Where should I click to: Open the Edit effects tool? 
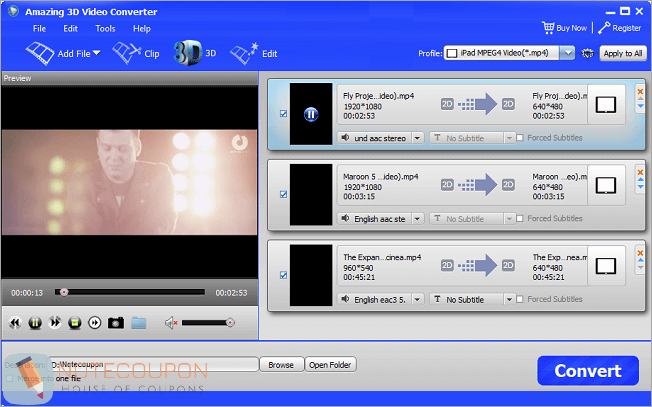tap(253, 54)
